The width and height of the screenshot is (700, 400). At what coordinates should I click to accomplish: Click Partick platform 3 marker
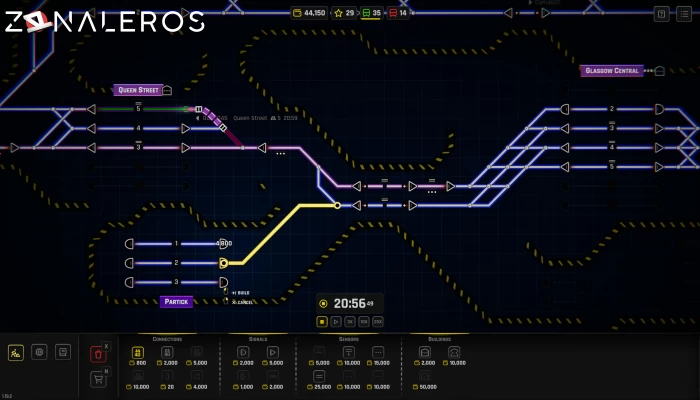(176, 282)
